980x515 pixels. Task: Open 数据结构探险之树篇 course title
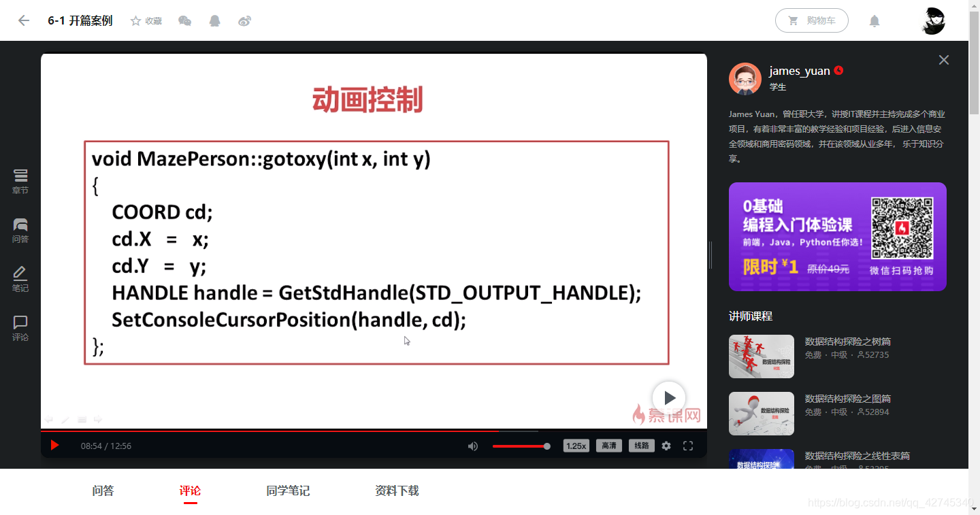point(848,342)
